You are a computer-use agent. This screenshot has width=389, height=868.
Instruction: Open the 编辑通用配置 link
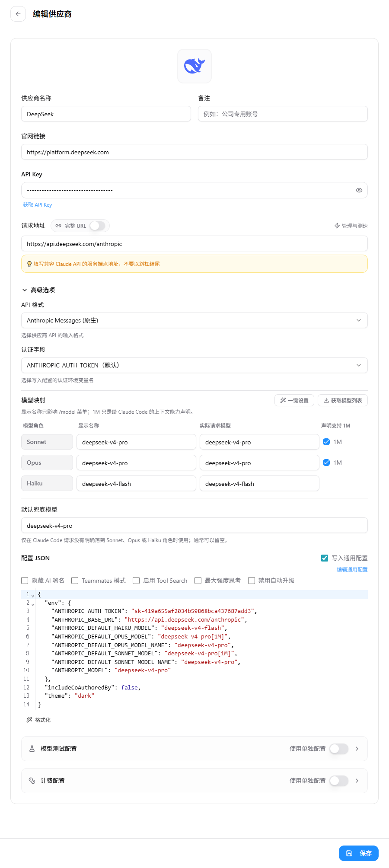(352, 570)
